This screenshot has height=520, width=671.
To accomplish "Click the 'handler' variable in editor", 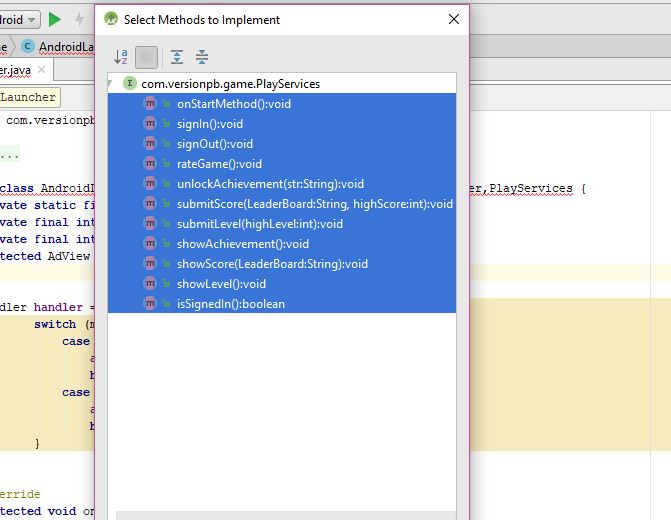I will [x=58, y=307].
